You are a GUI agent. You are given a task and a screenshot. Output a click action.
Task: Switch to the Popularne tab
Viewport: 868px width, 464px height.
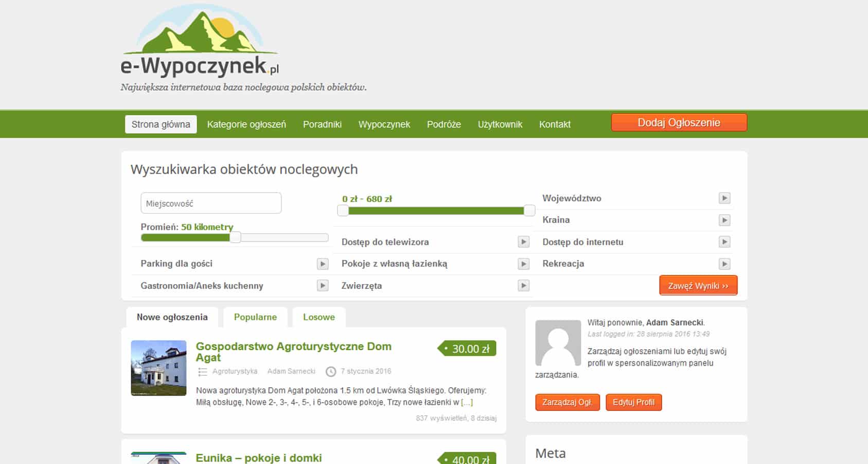(255, 317)
